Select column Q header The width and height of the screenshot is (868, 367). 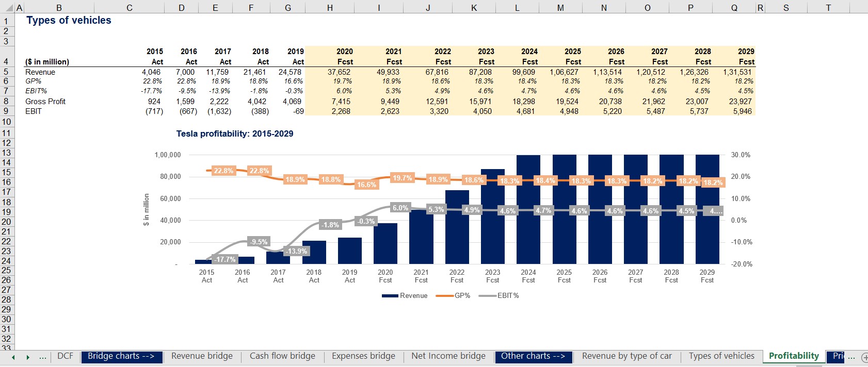734,8
